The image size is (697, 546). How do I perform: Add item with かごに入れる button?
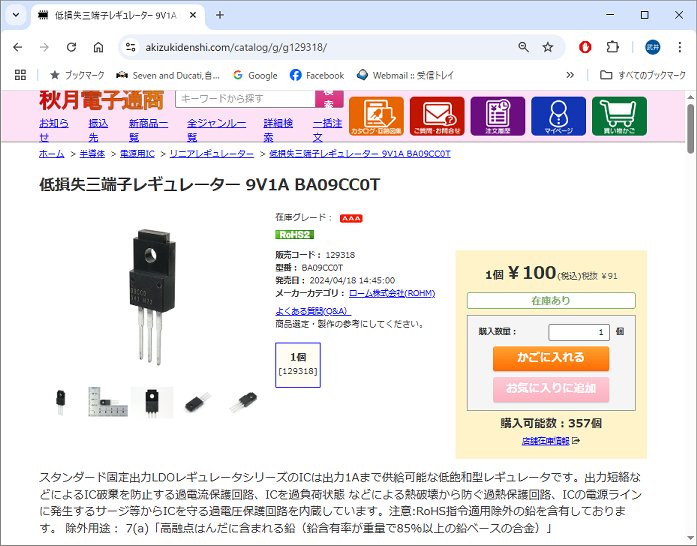click(551, 358)
